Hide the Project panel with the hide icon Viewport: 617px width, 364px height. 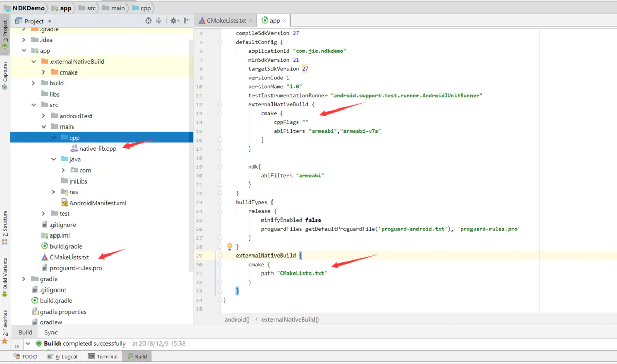(187, 21)
